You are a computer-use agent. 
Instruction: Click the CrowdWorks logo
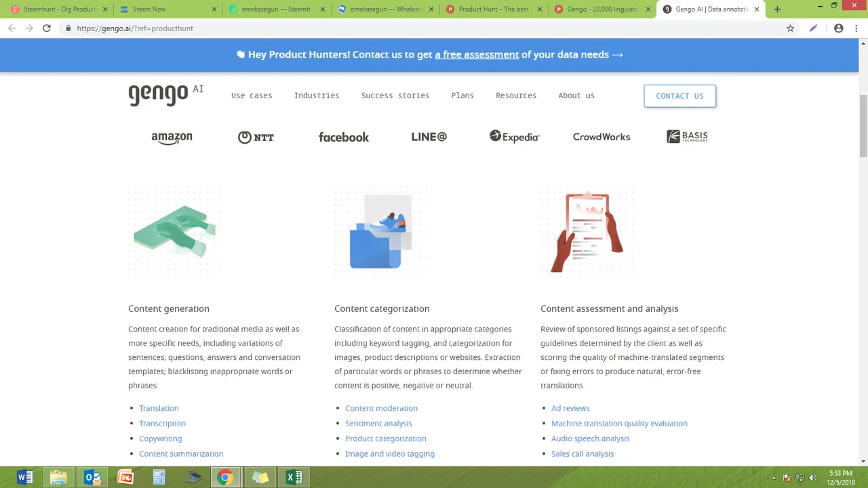[601, 137]
